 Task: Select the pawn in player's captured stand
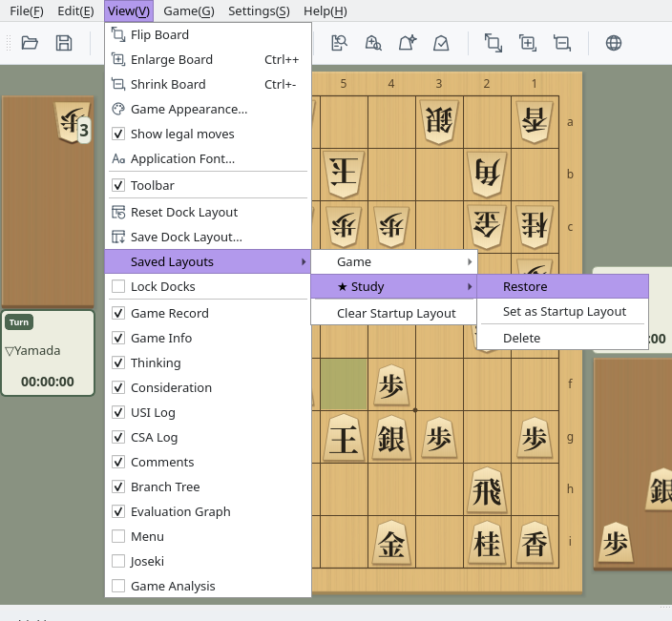(616, 542)
